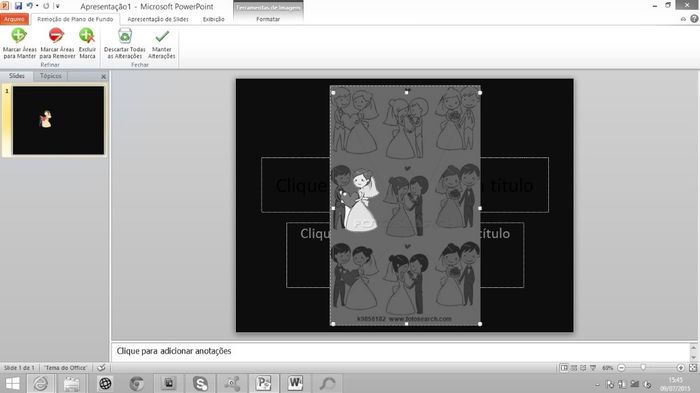Viewport: 700px width, 393px height.
Task: Click right-middle handle of removal marquee
Action: 480,208
